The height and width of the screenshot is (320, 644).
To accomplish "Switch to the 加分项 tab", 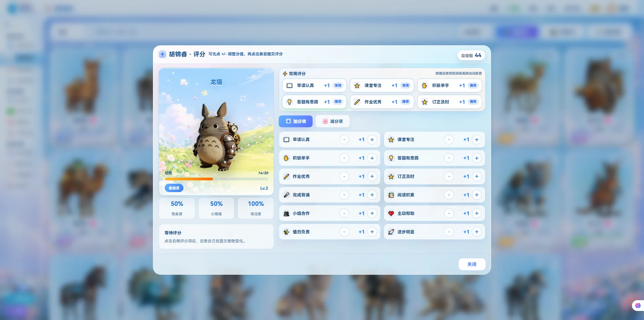I will 296,121.
